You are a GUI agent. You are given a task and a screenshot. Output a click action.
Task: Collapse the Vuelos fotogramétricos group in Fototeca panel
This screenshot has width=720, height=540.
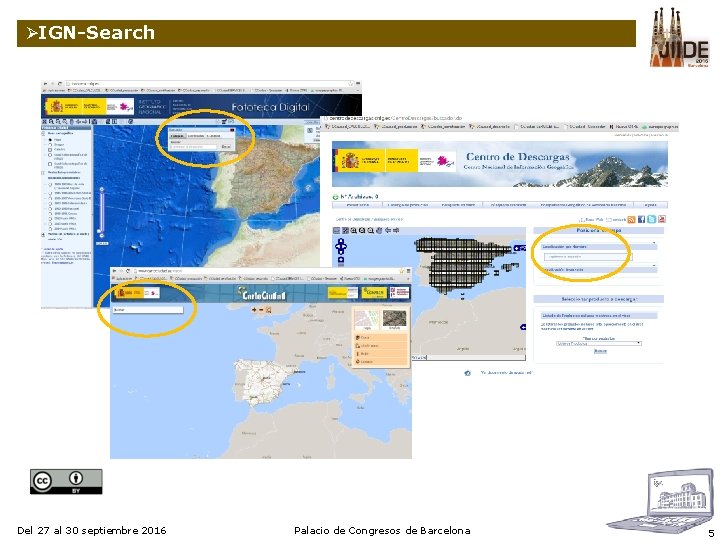[43, 173]
